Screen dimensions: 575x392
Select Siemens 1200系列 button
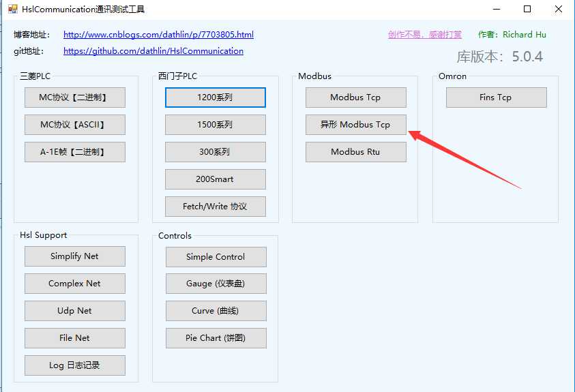point(216,97)
